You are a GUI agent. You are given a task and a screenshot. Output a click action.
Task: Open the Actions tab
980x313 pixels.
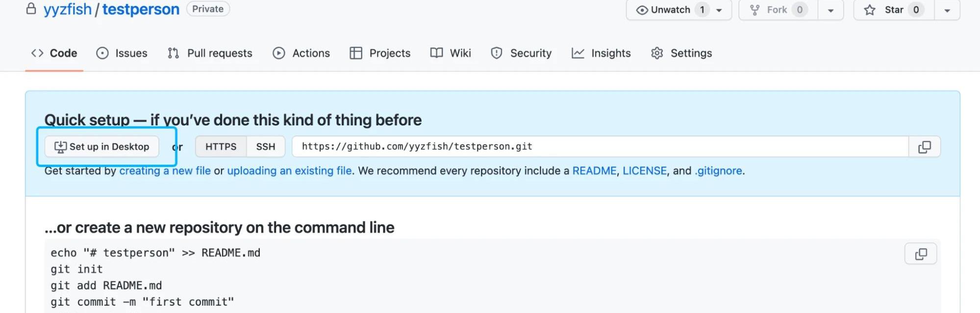pyautogui.click(x=301, y=53)
